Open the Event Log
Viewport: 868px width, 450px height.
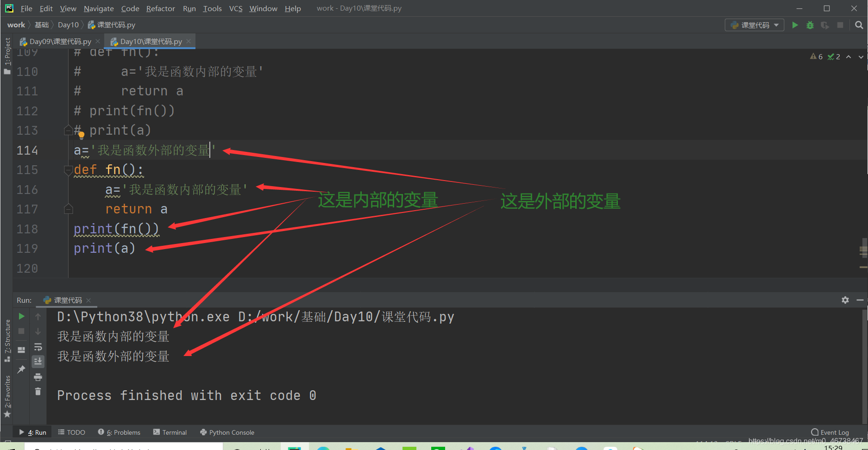830,432
